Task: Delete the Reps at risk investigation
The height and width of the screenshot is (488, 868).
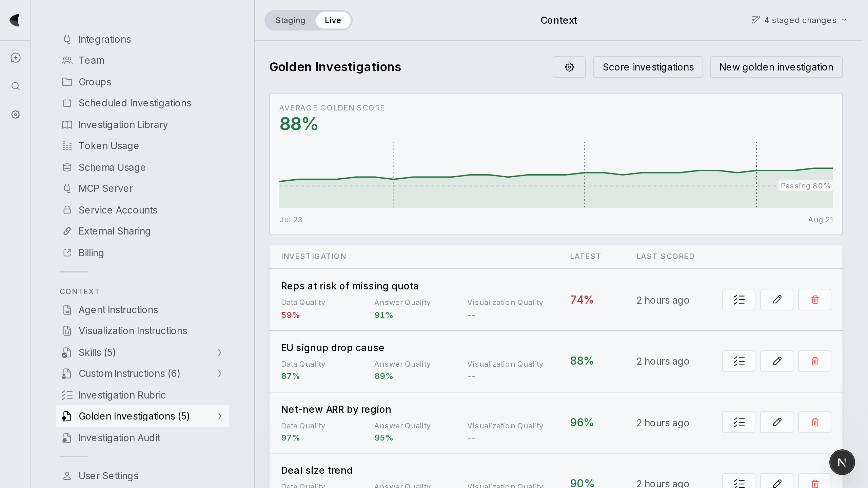Action: [815, 300]
